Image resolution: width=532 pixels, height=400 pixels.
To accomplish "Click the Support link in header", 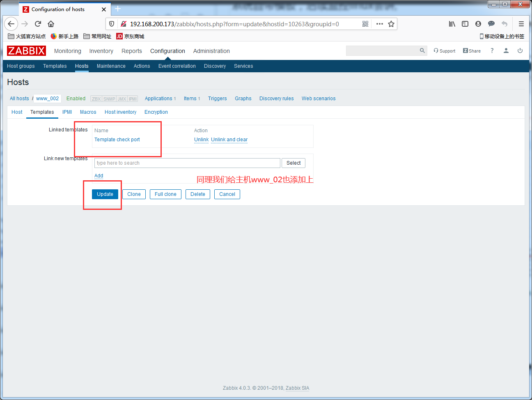I will coord(445,51).
